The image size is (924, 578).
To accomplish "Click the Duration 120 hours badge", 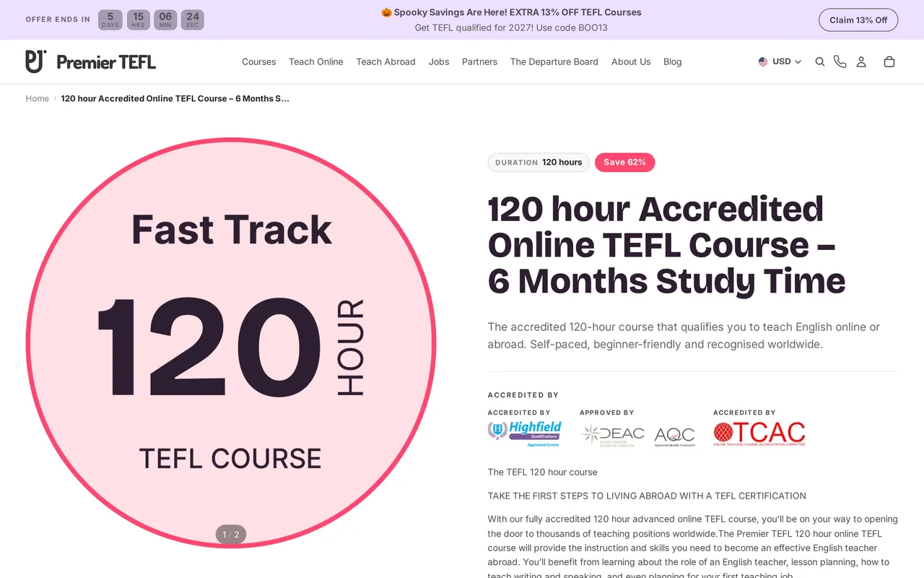I will (x=539, y=163).
